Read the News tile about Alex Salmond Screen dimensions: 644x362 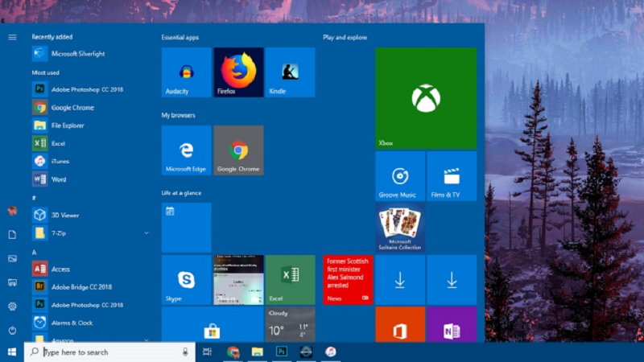point(348,280)
